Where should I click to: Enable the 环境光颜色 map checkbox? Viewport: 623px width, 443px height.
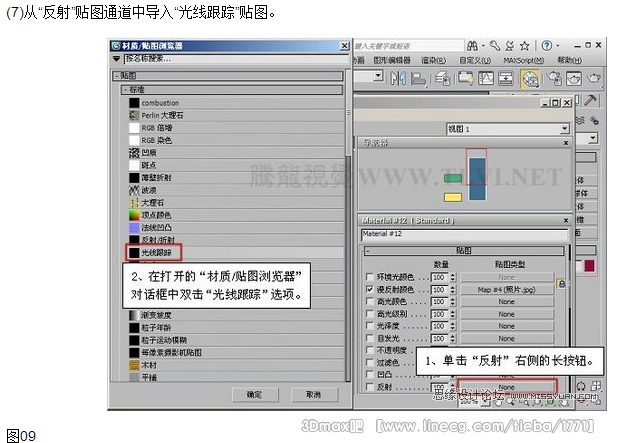pyautogui.click(x=370, y=277)
